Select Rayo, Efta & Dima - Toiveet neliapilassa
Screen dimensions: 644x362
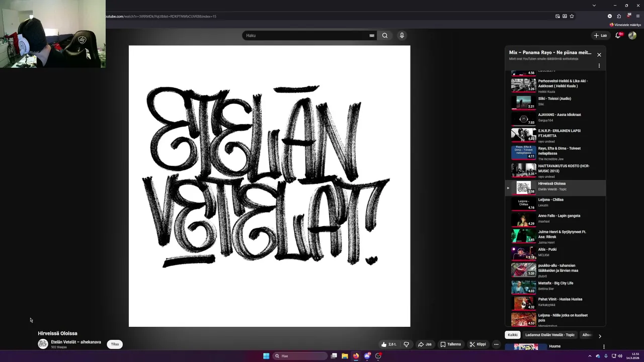tap(556, 153)
